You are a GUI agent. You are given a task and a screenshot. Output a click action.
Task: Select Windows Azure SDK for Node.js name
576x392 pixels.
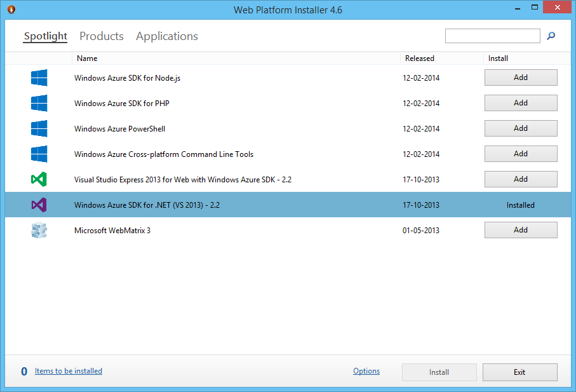pos(127,78)
